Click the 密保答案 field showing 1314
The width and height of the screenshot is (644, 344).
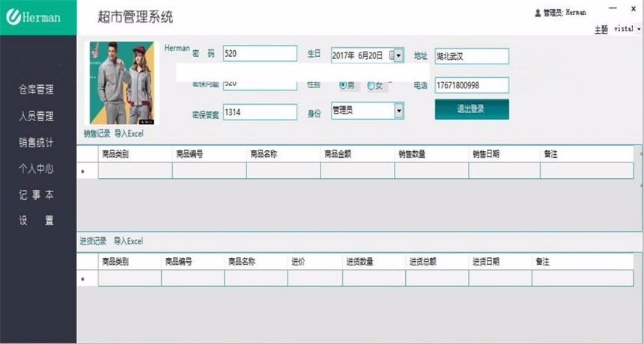260,112
